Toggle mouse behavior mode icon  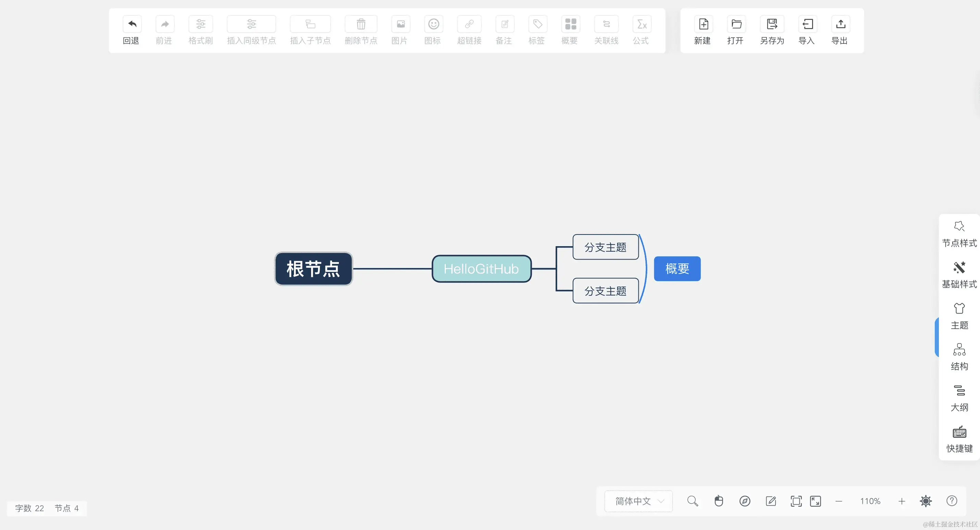[x=719, y=501]
